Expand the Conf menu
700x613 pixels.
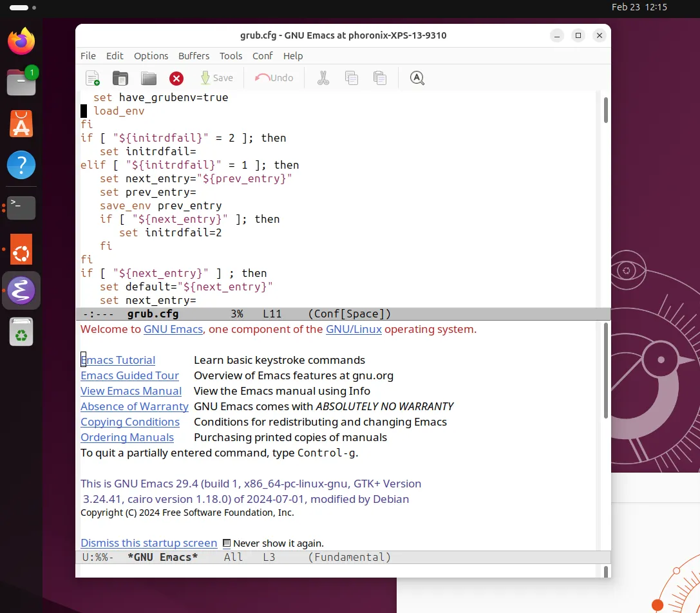[x=263, y=56]
